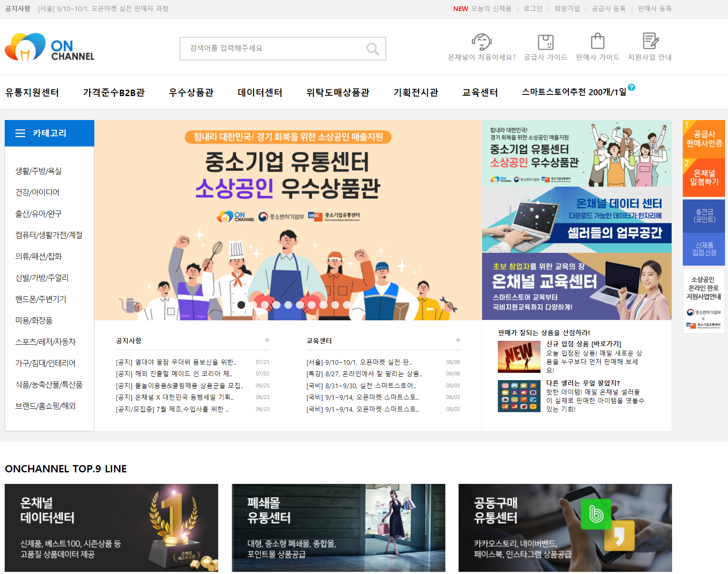The height and width of the screenshot is (574, 728).
Task: Open education post [국비] 8/31~9/30, 실전 스마트스토어
Action: pos(361,386)
